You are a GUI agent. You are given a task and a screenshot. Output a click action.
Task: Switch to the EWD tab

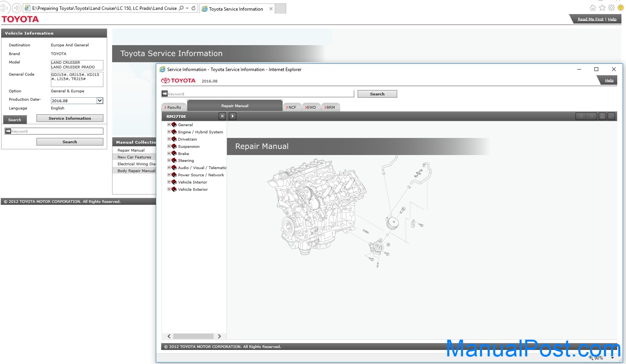pyautogui.click(x=311, y=107)
